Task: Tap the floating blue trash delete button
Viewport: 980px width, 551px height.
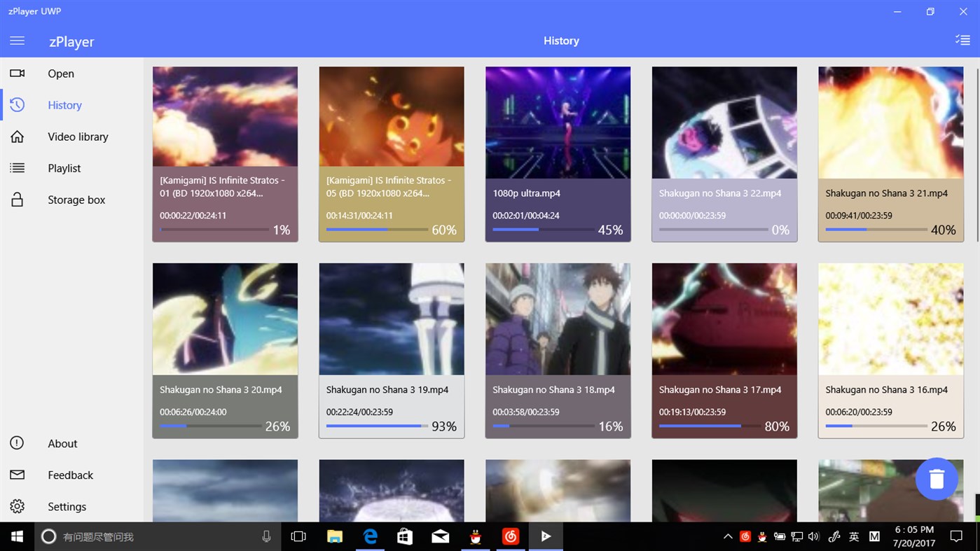Action: click(x=937, y=479)
